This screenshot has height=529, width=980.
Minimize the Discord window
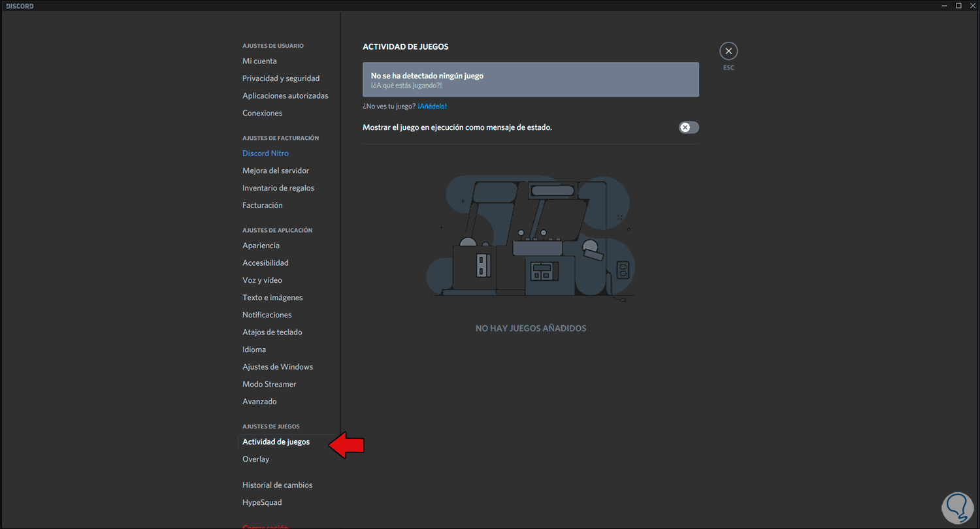[x=944, y=6]
